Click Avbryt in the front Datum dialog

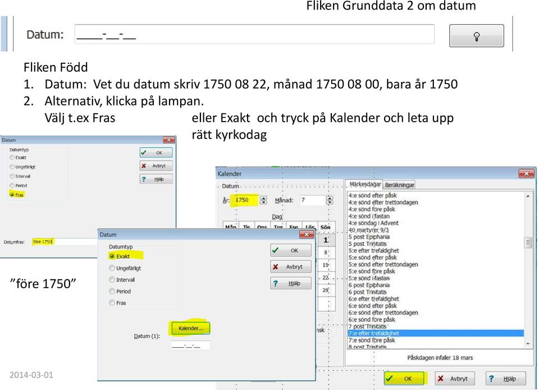[x=291, y=267]
